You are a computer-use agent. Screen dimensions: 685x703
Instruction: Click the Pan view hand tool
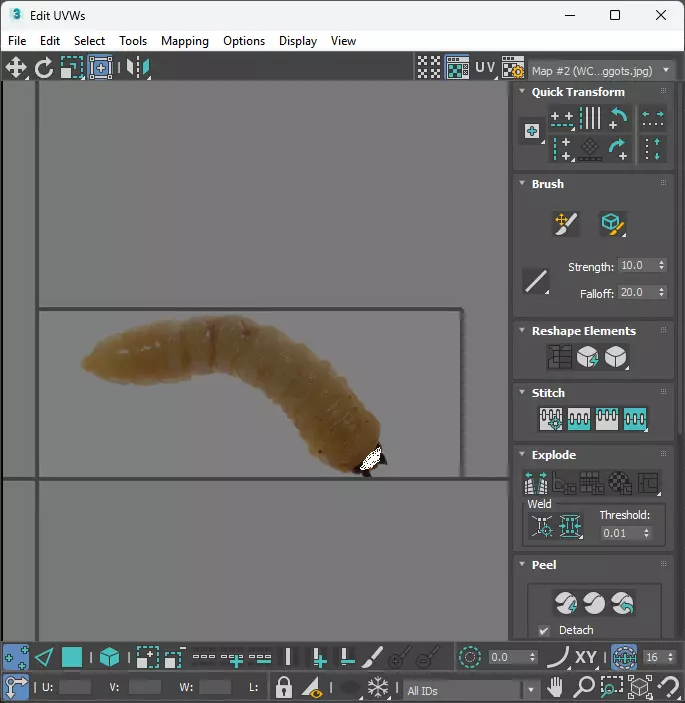pos(555,686)
